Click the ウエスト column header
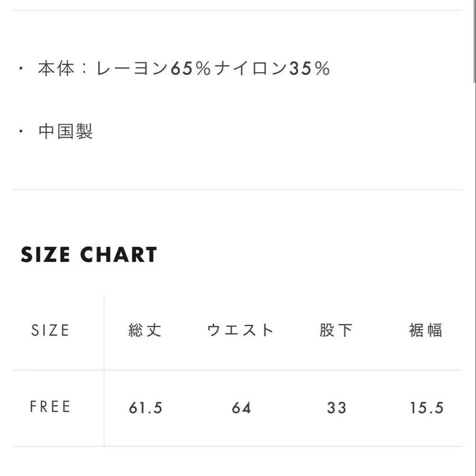The width and height of the screenshot is (476, 476). [241, 330]
